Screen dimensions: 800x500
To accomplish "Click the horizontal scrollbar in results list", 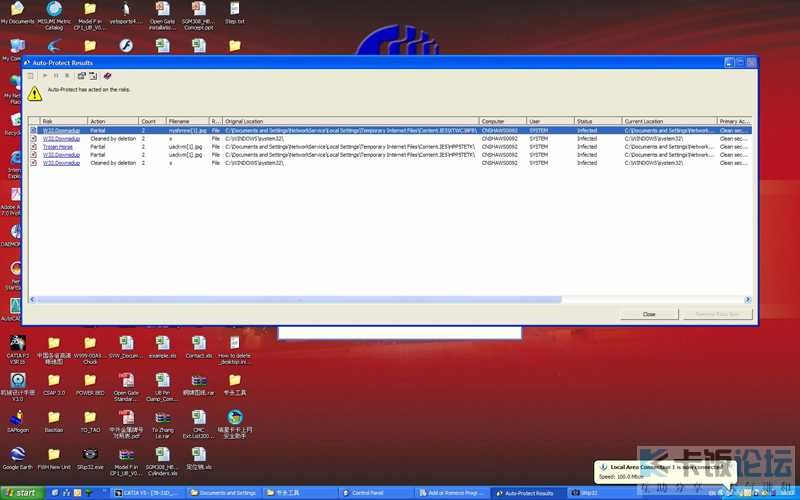I will pos(300,299).
